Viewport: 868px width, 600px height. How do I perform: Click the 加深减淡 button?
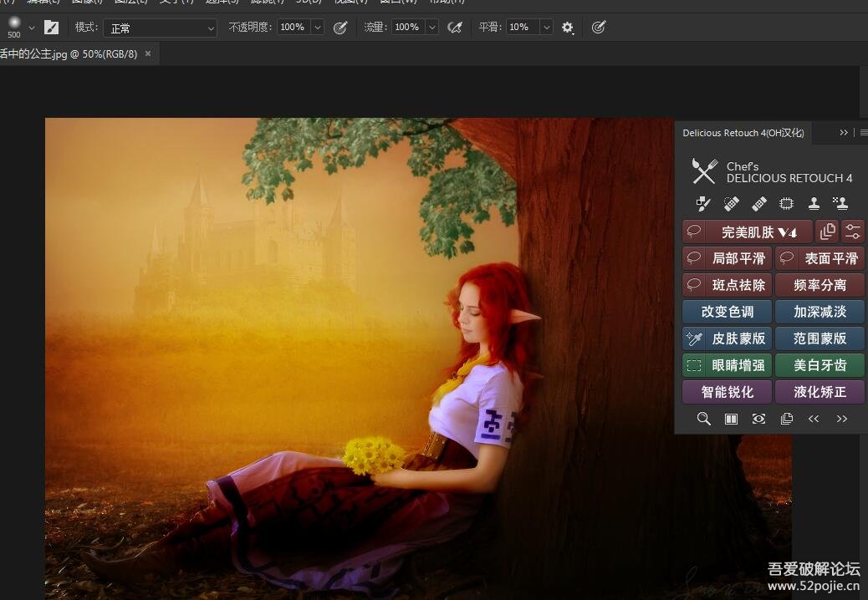819,312
